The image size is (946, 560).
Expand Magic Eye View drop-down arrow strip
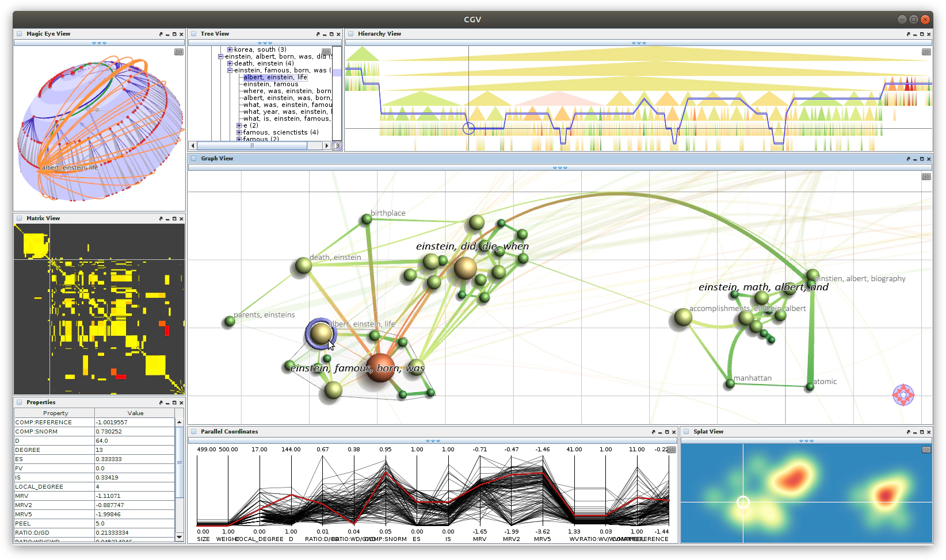[x=99, y=43]
